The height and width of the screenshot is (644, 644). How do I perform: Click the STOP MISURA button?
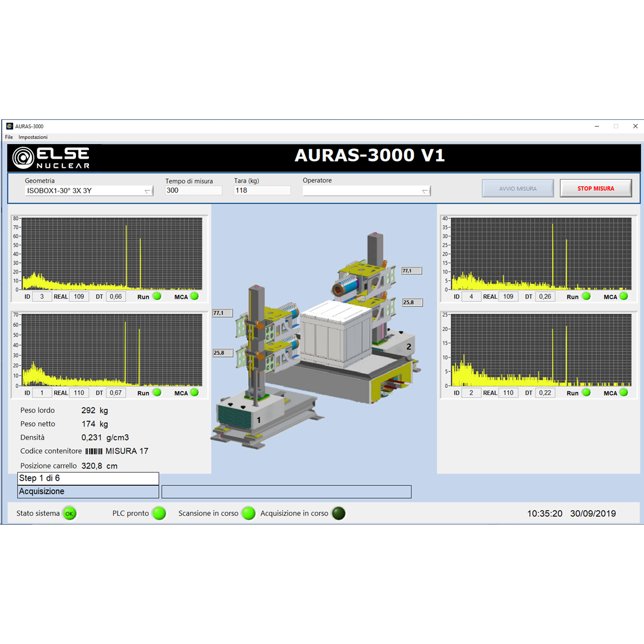tap(596, 189)
